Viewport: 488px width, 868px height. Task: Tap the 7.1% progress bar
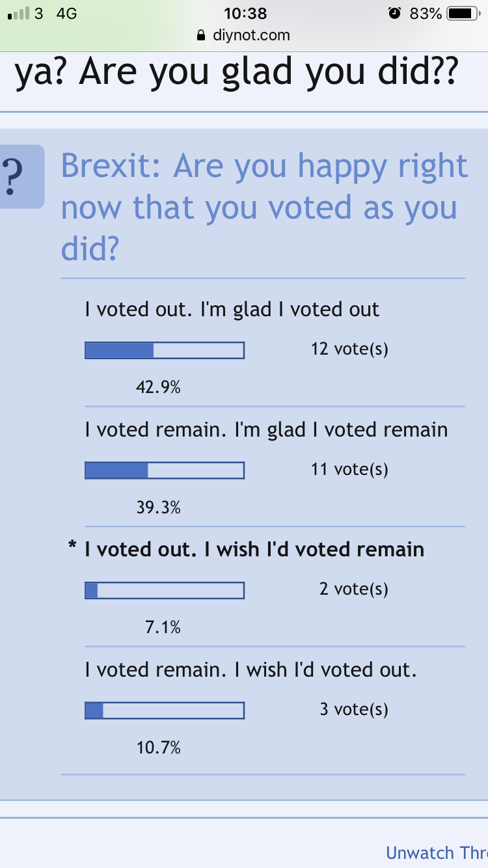tap(165, 590)
